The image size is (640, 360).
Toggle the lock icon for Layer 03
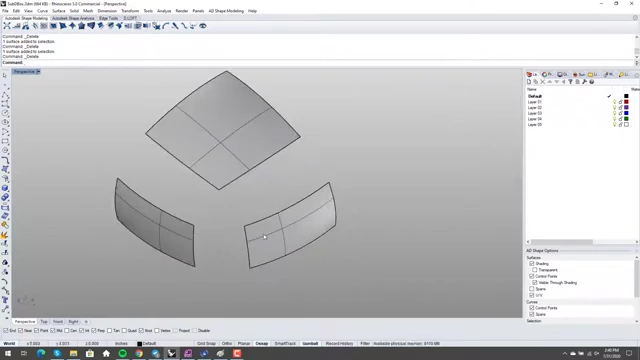tap(620, 113)
